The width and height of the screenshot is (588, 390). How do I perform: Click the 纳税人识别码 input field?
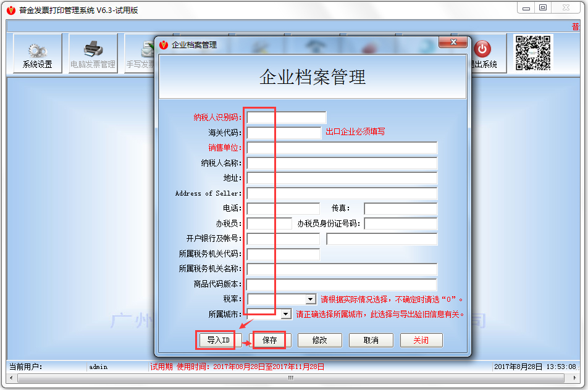pos(285,117)
